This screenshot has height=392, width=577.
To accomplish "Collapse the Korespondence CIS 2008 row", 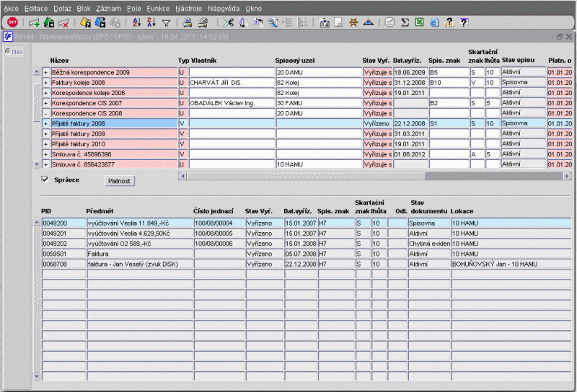I will (x=45, y=114).
